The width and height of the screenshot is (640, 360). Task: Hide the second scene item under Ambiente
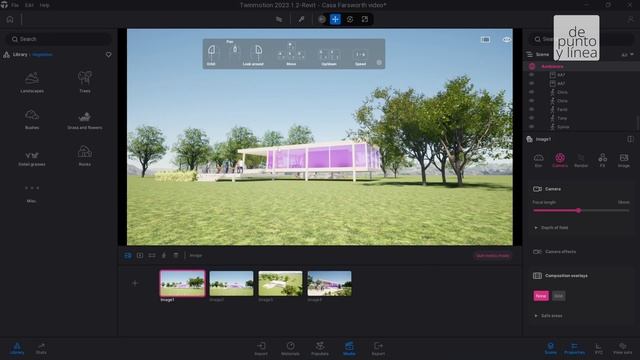(x=531, y=83)
